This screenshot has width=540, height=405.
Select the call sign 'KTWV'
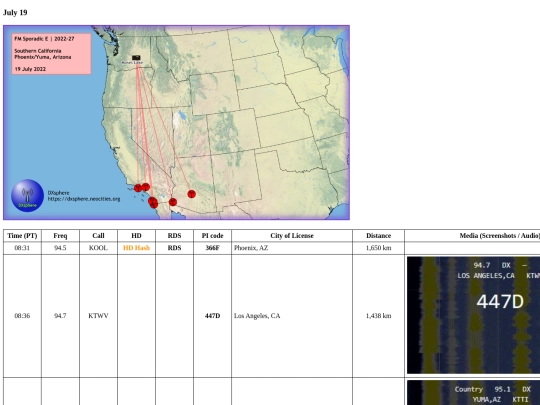98,316
